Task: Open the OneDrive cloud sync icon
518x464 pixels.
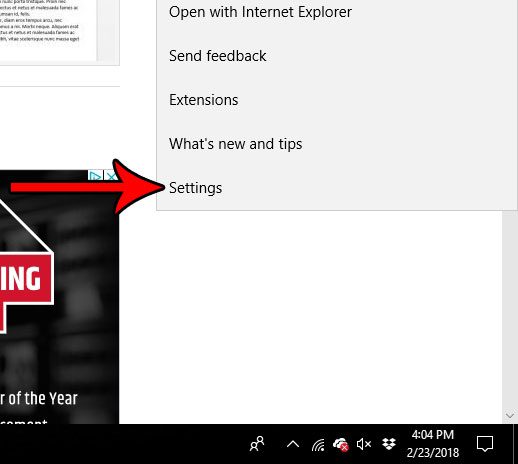Action: [x=341, y=445]
